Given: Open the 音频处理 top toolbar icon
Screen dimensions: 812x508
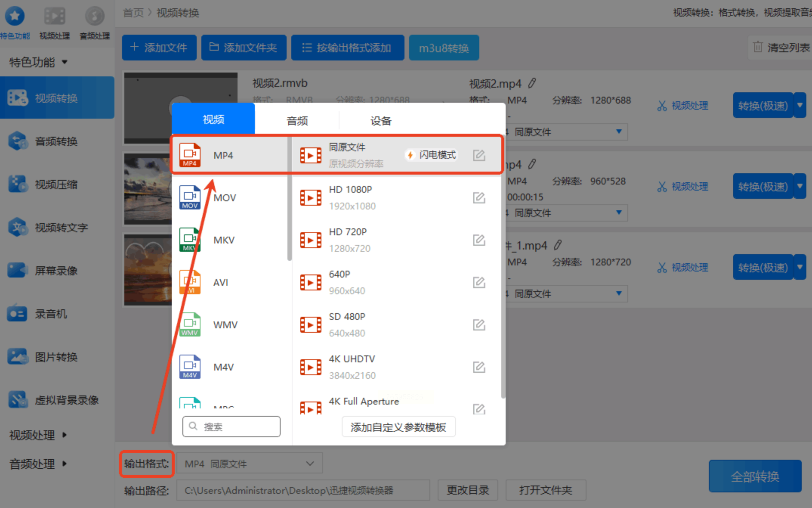Looking at the screenshot, I should click(x=94, y=17).
